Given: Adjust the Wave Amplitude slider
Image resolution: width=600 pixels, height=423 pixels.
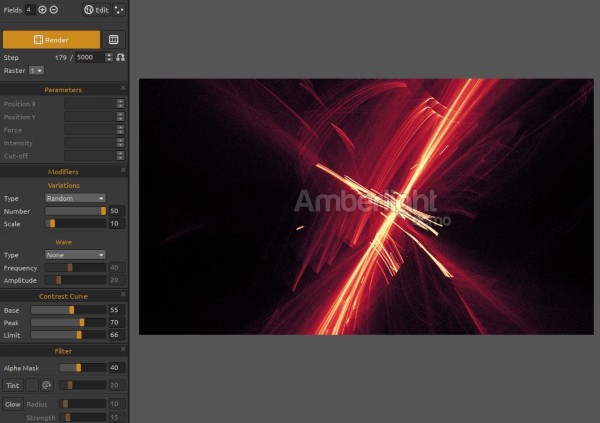Looking at the screenshot, I should 75,280.
